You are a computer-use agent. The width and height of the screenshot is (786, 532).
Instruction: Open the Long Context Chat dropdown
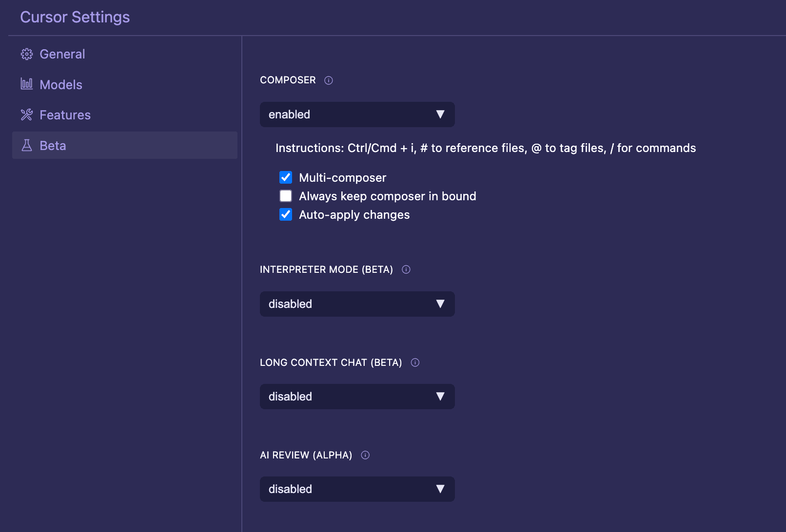pos(357,396)
